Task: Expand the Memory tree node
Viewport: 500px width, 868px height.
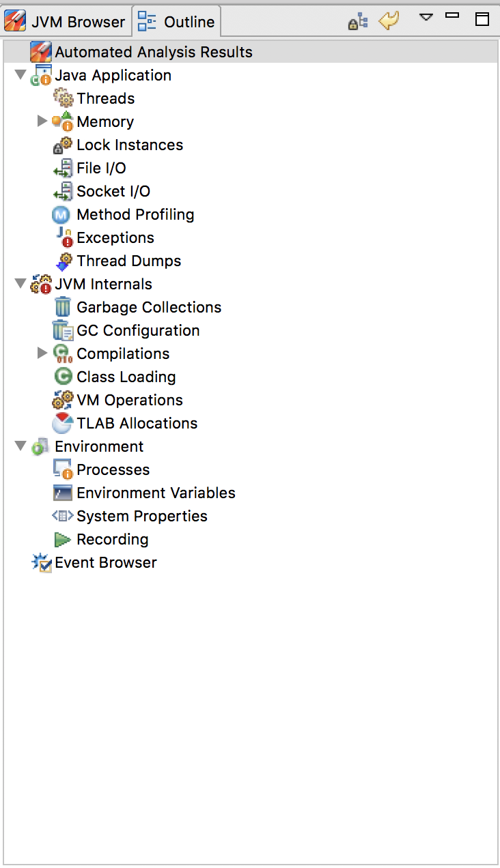Action: (x=42, y=121)
